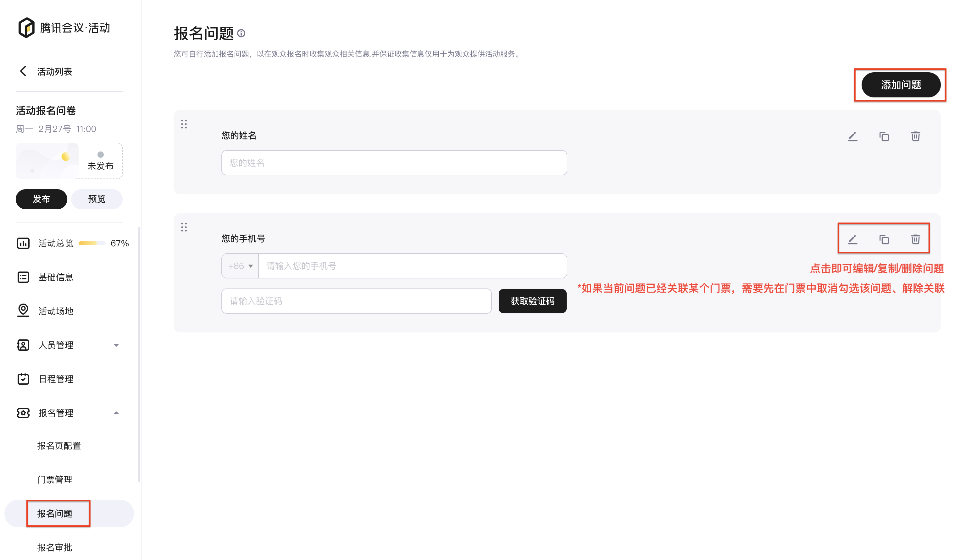Screen dimensions: 966x560
Task: Open the +86 country code dropdown
Action: point(240,266)
